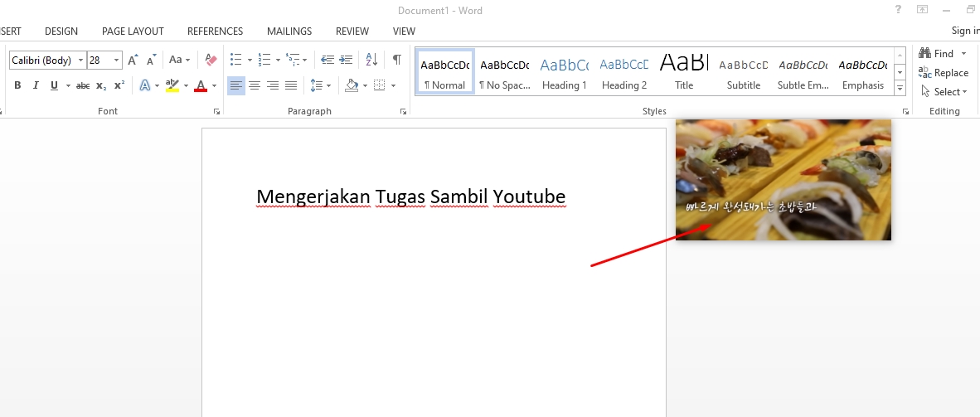This screenshot has width=980, height=417.
Task: Start a bulleted list
Action: pyautogui.click(x=235, y=60)
